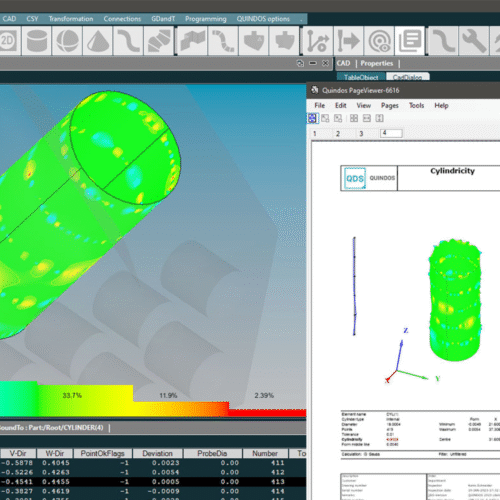
Task: Click the V-Dir column header
Action: [18, 453]
